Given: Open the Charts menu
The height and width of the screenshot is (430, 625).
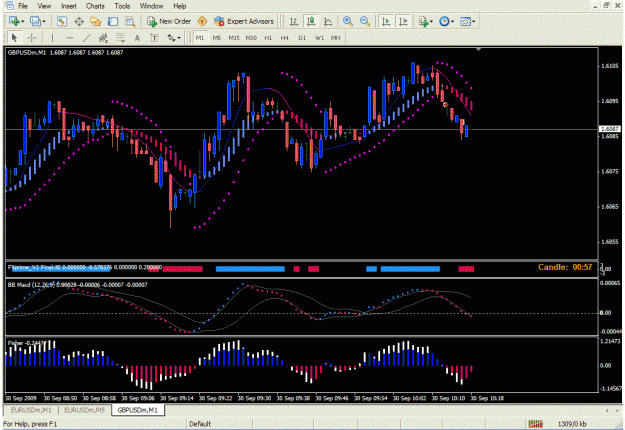Looking at the screenshot, I should [95, 6].
